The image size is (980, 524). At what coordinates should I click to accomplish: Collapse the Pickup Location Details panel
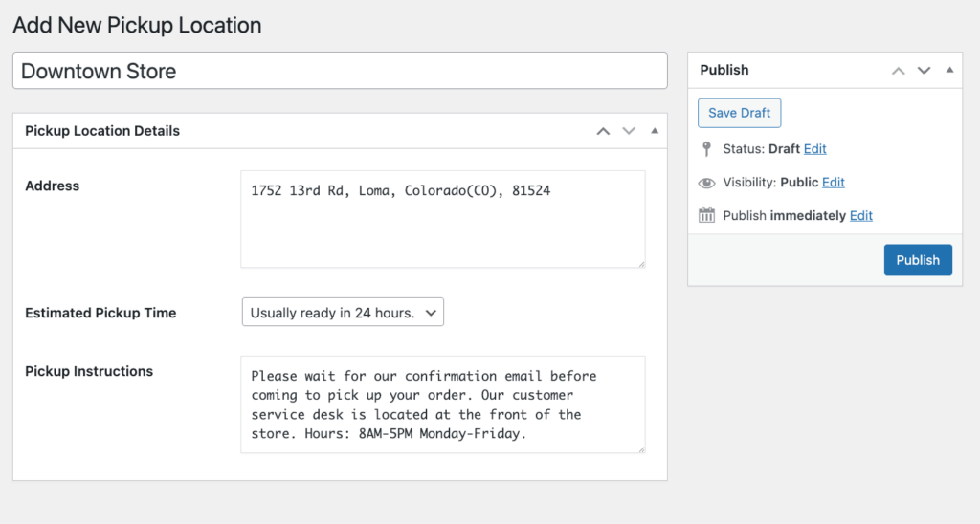(x=655, y=131)
